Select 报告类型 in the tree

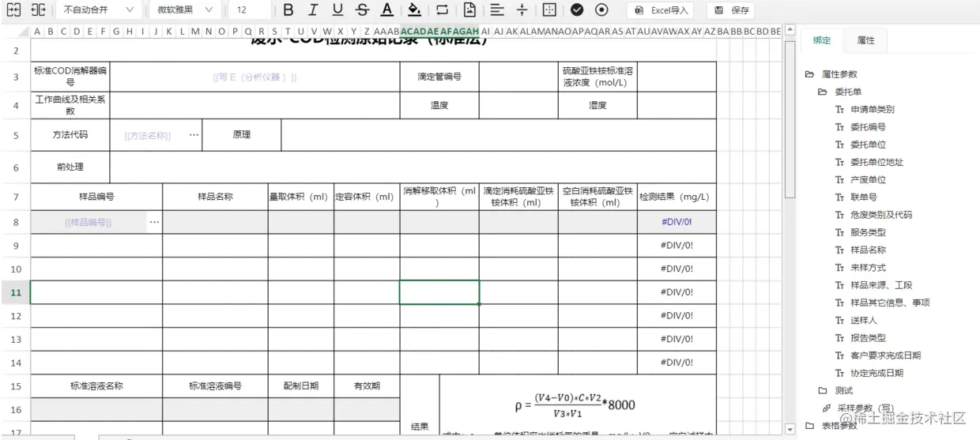click(868, 337)
